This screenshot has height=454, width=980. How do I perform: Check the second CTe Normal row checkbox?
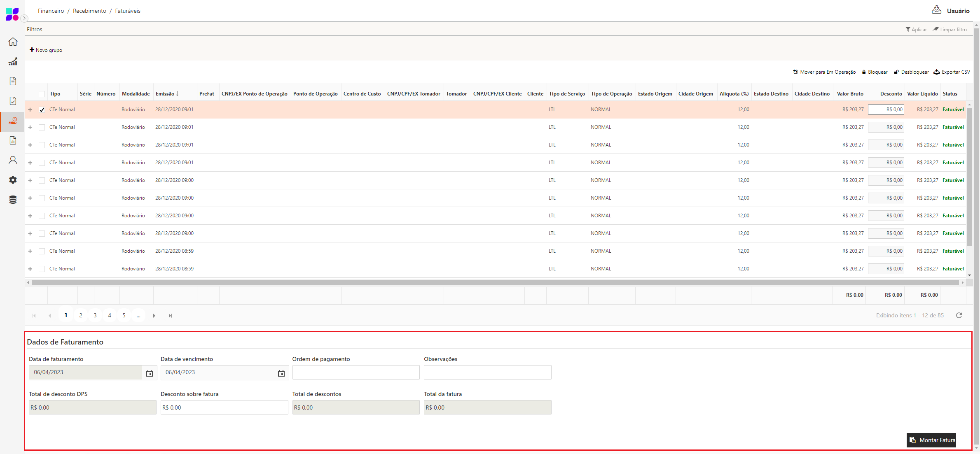pyautogui.click(x=42, y=127)
